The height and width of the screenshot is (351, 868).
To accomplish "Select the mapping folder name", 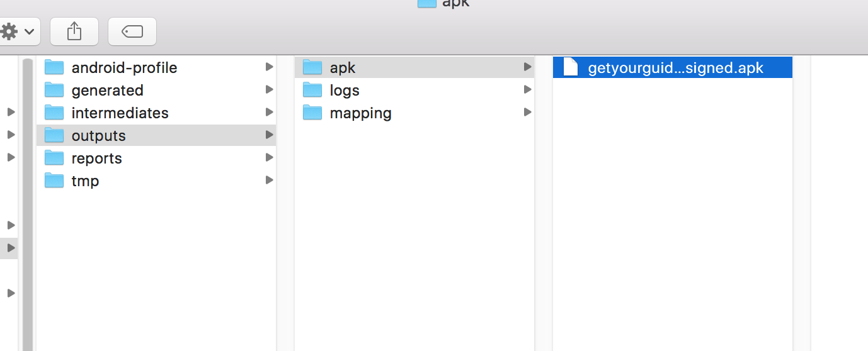I will coord(360,113).
